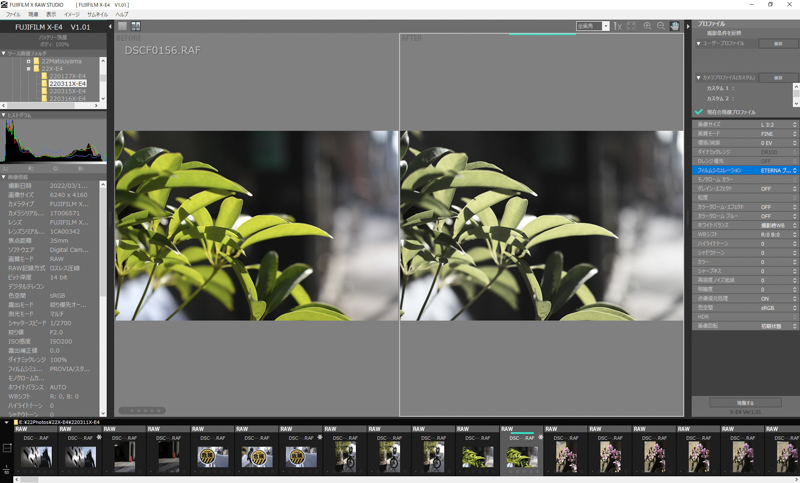The width and height of the screenshot is (800, 483).
Task: Change the image rotation setting
Action: (x=745, y=326)
